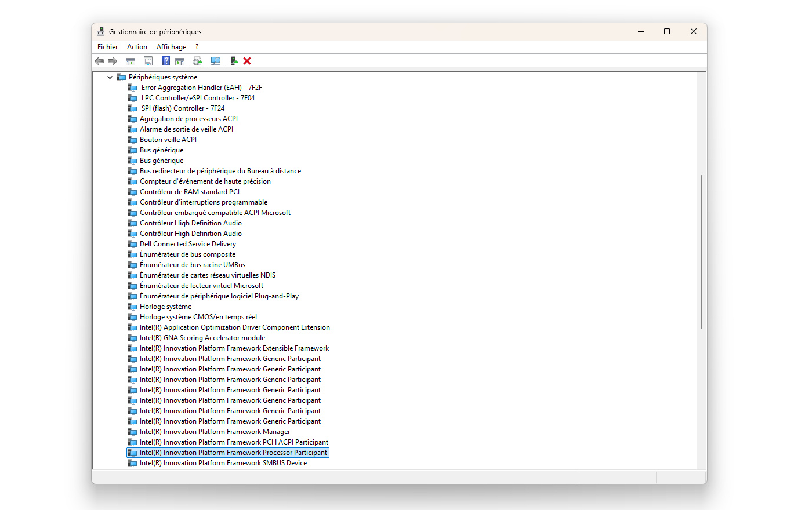Select Intel(R) Innovation Platform Framework Extensible Framework

[x=234, y=348]
